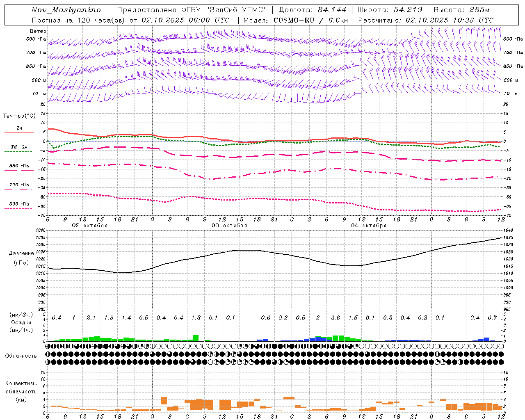Click "850 гПа" entry in temperature legend
Image resolution: width=525 pixels, height=420 pixels.
pos(19,166)
